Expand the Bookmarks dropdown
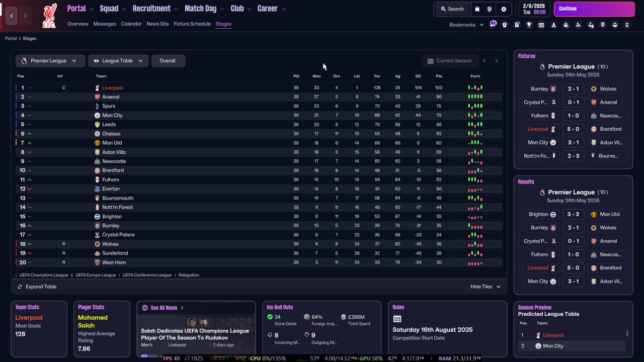The width and height of the screenshot is (644, 362). (x=466, y=25)
